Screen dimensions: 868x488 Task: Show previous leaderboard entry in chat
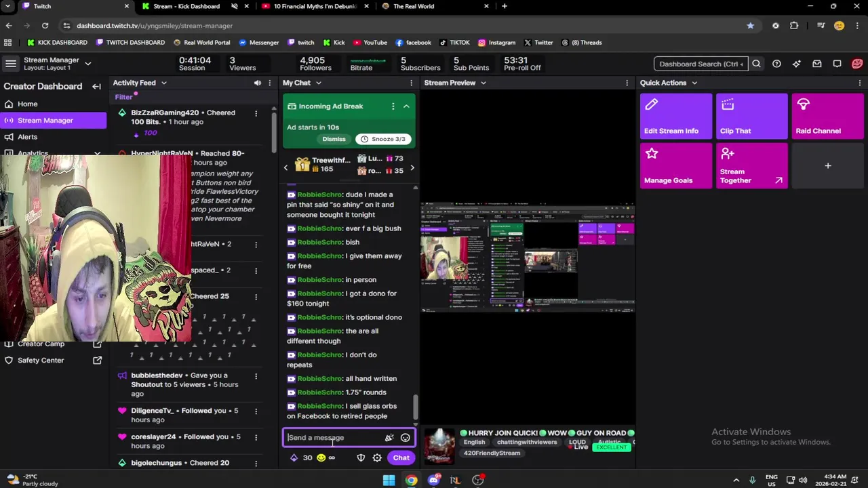(x=285, y=167)
